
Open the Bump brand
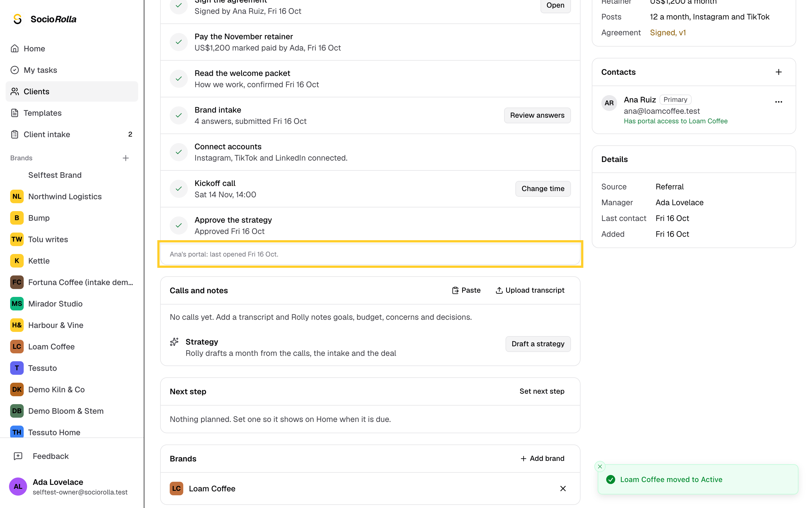click(x=71, y=218)
